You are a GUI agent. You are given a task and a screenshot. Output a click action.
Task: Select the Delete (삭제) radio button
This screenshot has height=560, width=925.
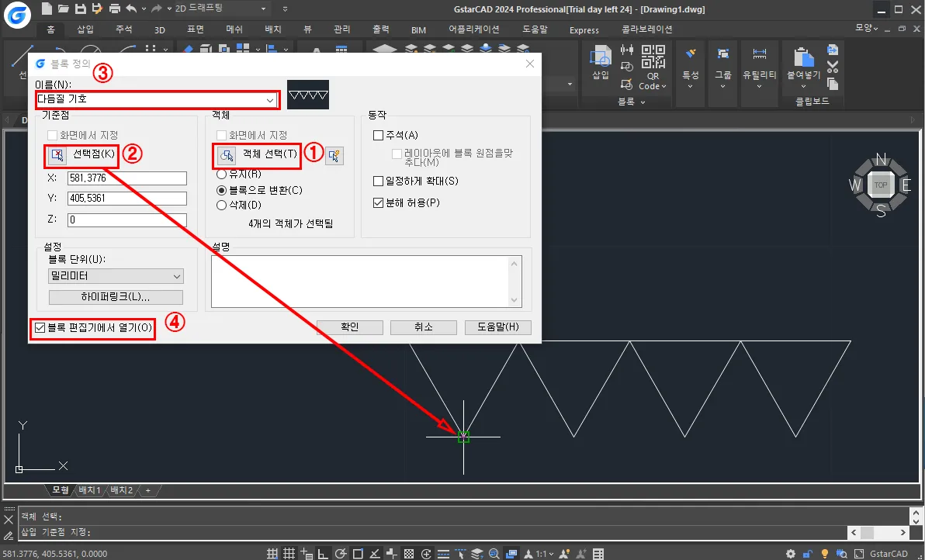(222, 205)
